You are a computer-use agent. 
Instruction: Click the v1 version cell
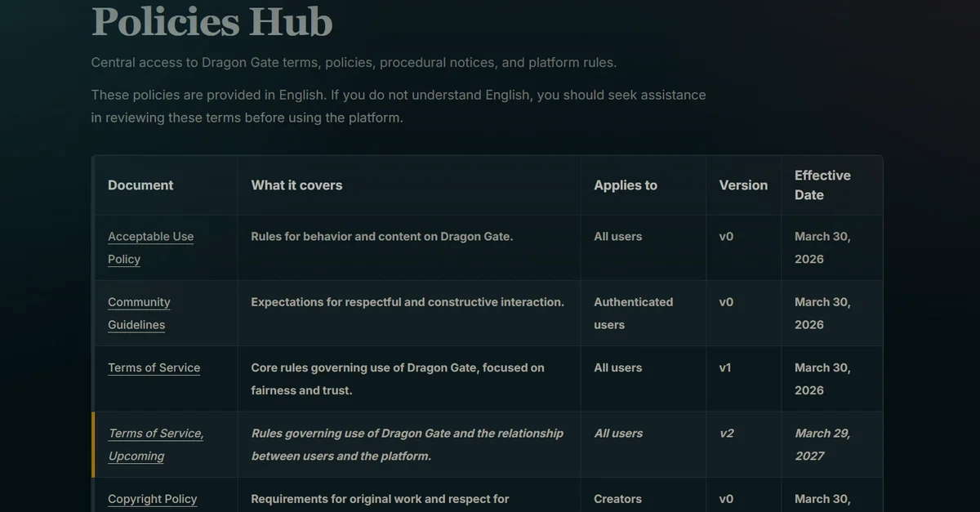click(725, 367)
